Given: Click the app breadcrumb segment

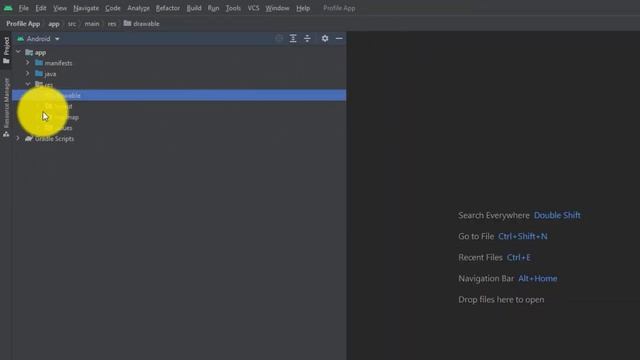Looking at the screenshot, I should coord(54,24).
